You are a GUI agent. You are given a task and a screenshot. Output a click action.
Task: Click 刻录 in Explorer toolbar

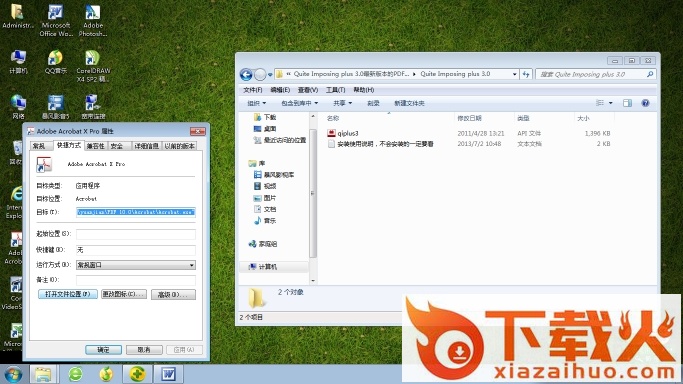coord(373,103)
